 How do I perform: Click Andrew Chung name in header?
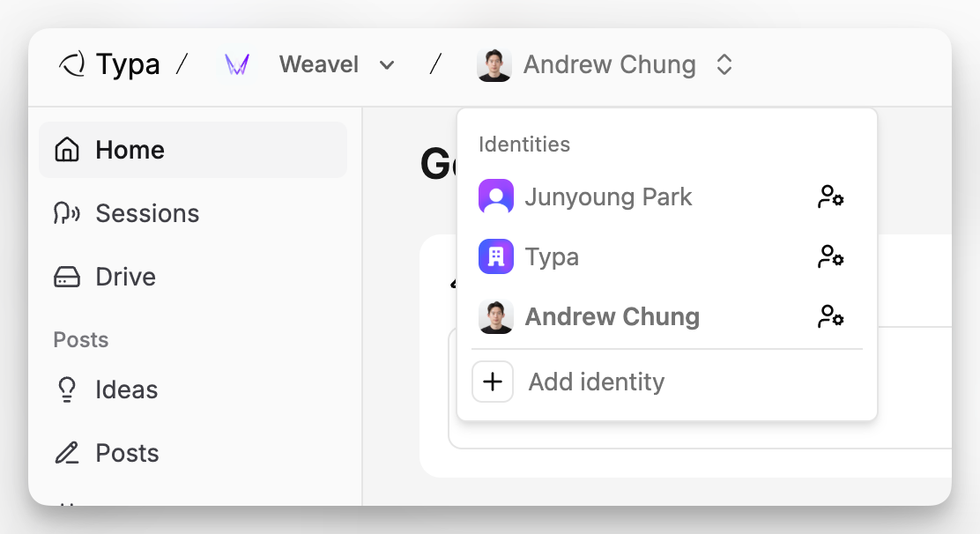(609, 64)
